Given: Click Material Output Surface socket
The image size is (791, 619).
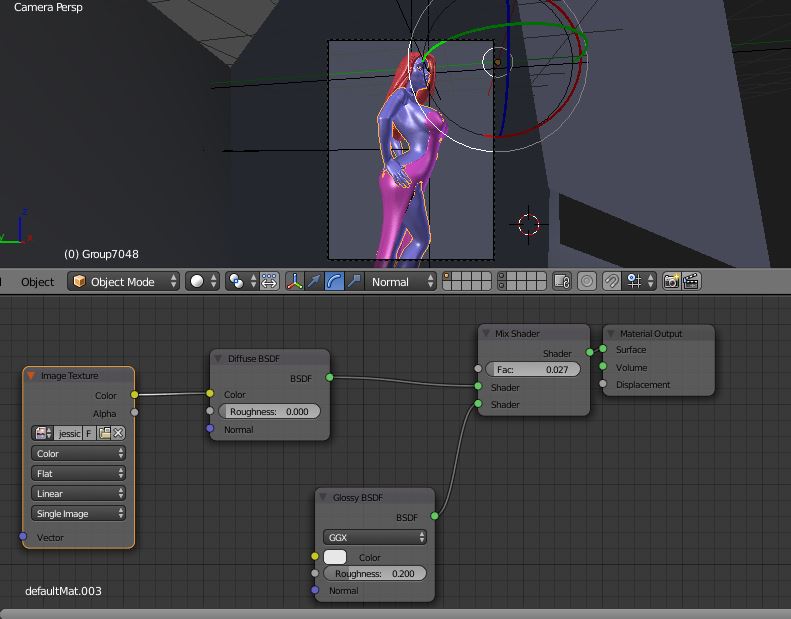Looking at the screenshot, I should 603,349.
